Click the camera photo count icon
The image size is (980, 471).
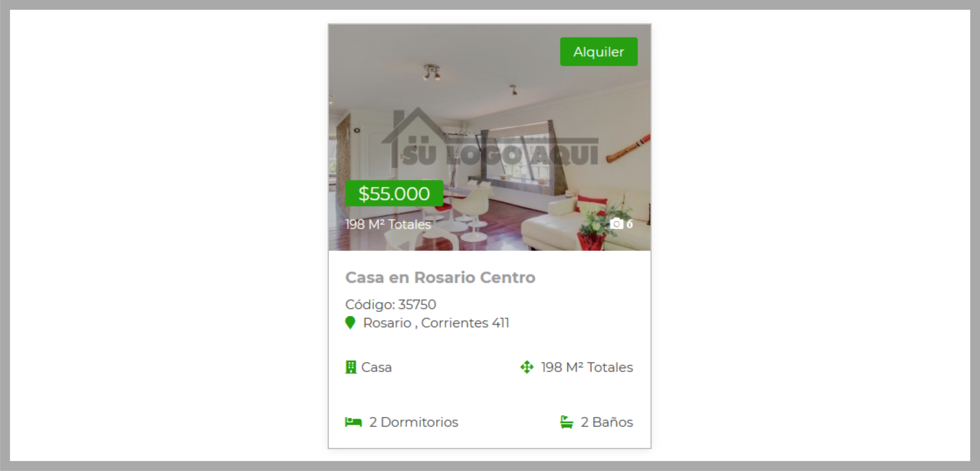(616, 224)
